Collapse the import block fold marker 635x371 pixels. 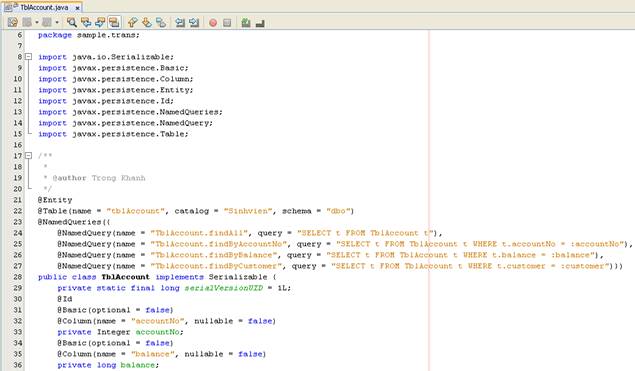[28, 57]
